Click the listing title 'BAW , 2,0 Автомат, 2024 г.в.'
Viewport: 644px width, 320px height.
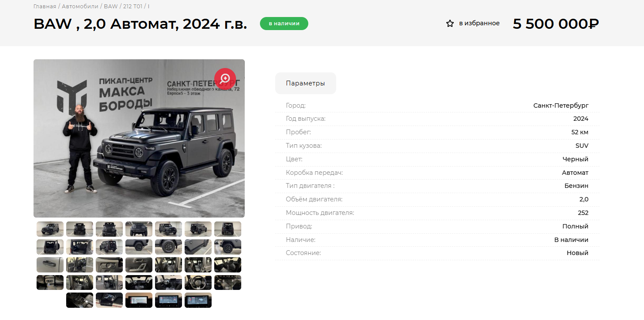(140, 24)
